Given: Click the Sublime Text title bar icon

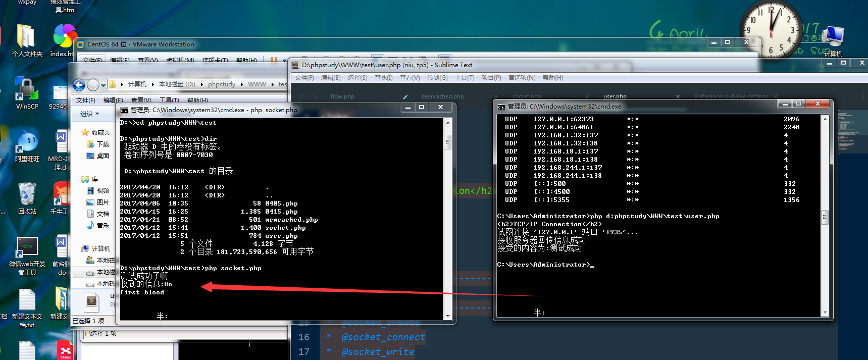Looking at the screenshot, I should (296, 65).
